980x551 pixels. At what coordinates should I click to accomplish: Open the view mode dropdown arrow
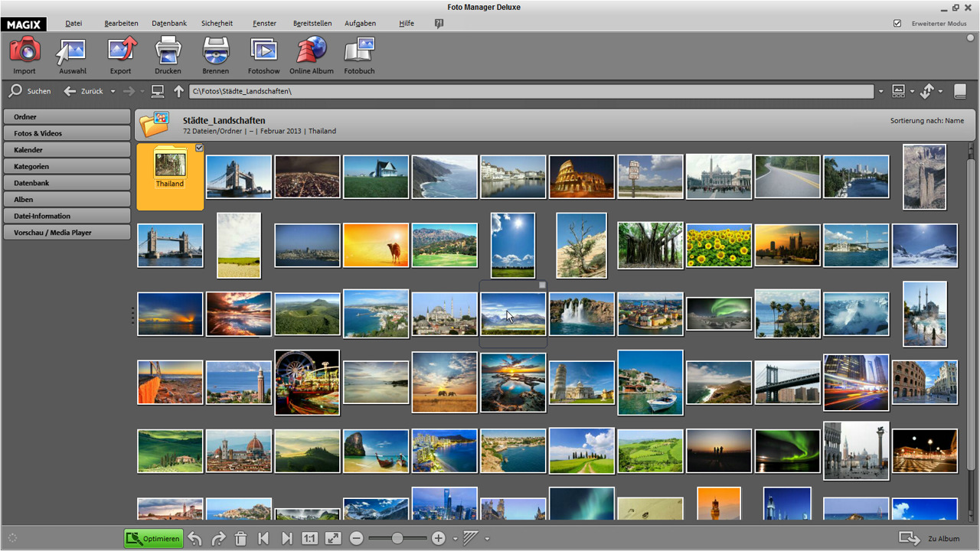point(912,92)
